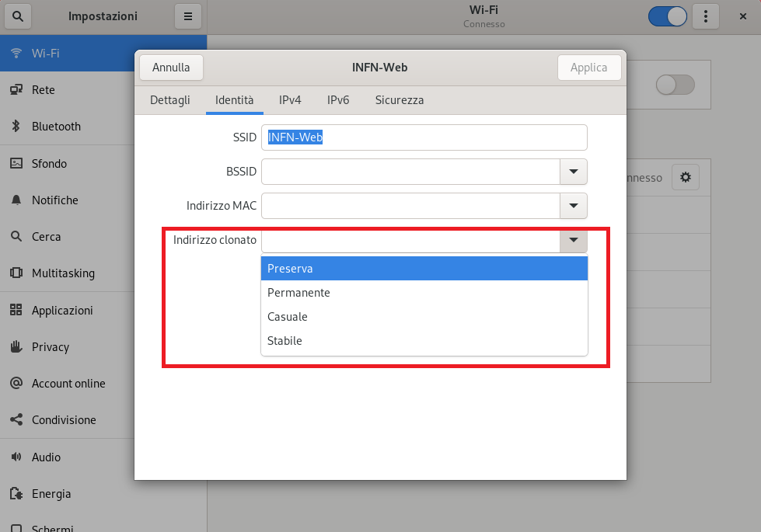The image size is (761, 532).
Task: Open the three-dot Wi-Fi options menu
Action: tap(705, 16)
